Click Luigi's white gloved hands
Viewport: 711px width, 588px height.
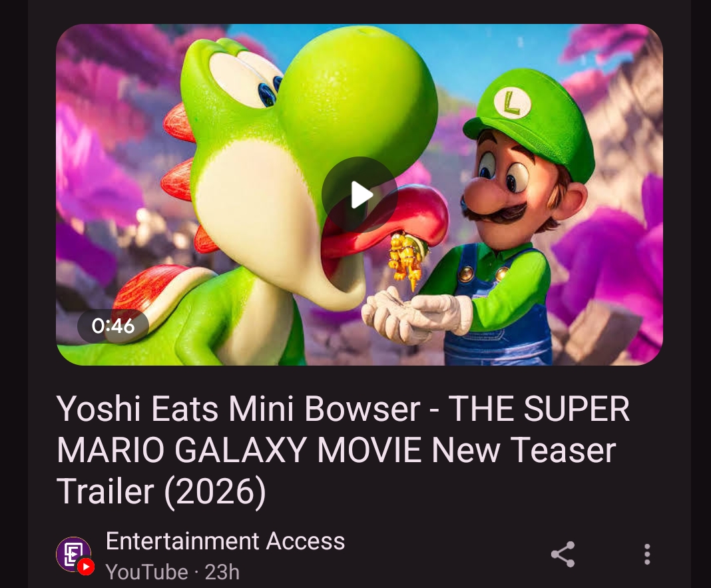click(x=416, y=316)
